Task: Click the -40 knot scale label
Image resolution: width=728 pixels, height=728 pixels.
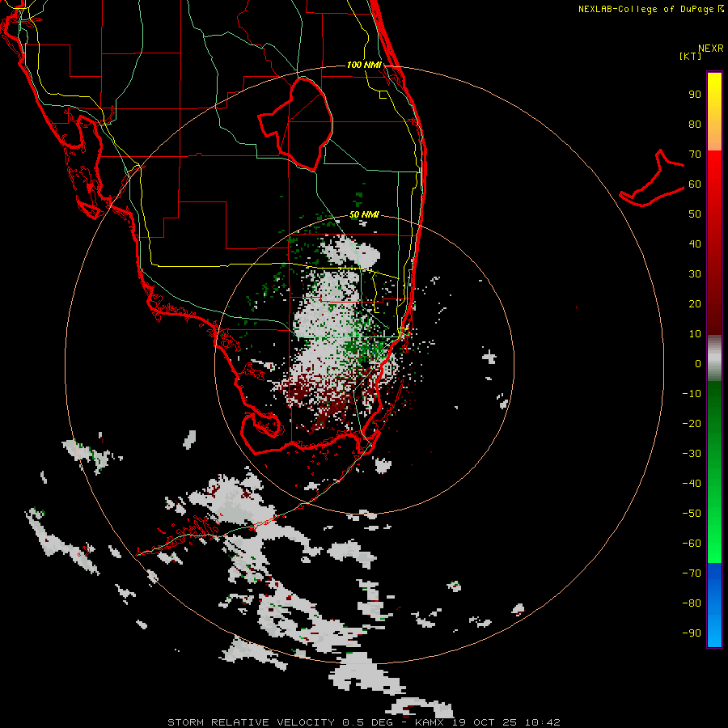Action: point(692,484)
